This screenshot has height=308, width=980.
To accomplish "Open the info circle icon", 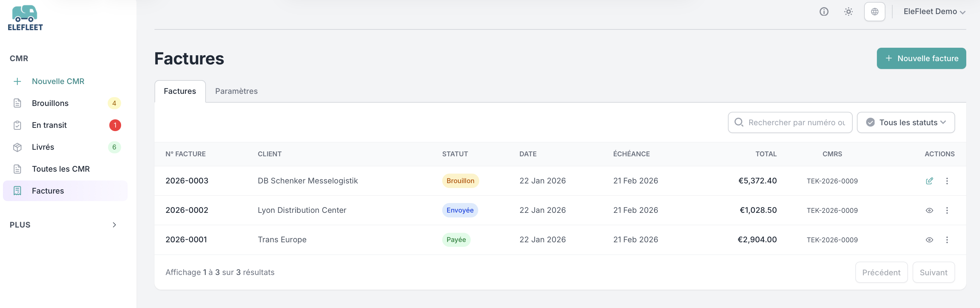I will [x=824, y=12].
